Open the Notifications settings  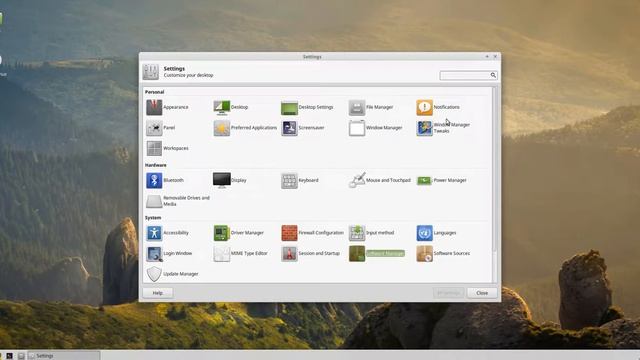(438, 107)
